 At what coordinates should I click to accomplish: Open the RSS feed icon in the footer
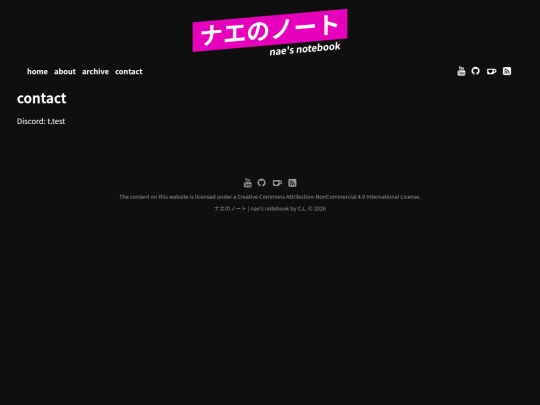[x=292, y=183]
